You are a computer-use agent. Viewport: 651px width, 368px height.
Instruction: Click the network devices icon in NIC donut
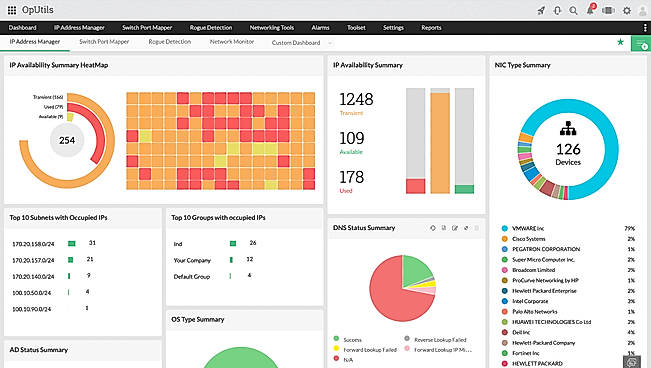point(568,128)
